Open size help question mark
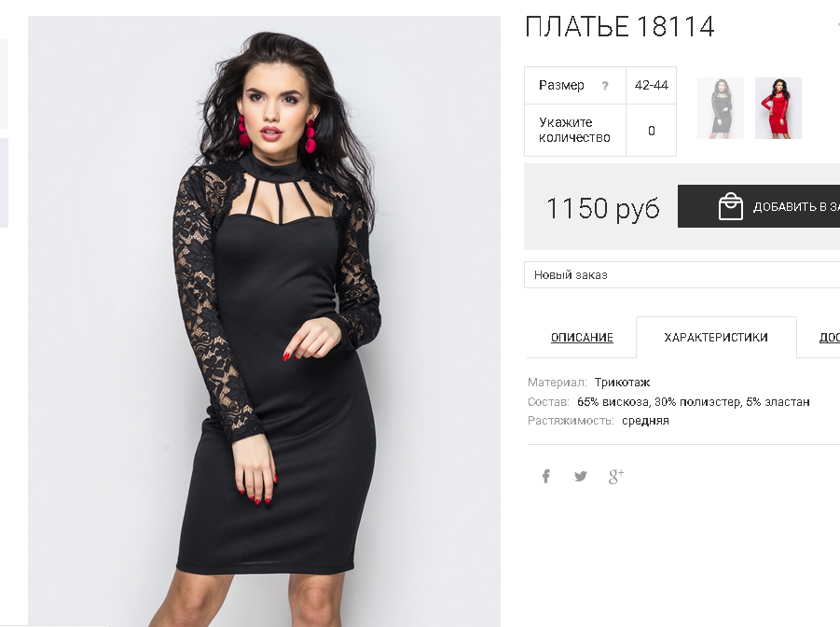 pyautogui.click(x=605, y=86)
